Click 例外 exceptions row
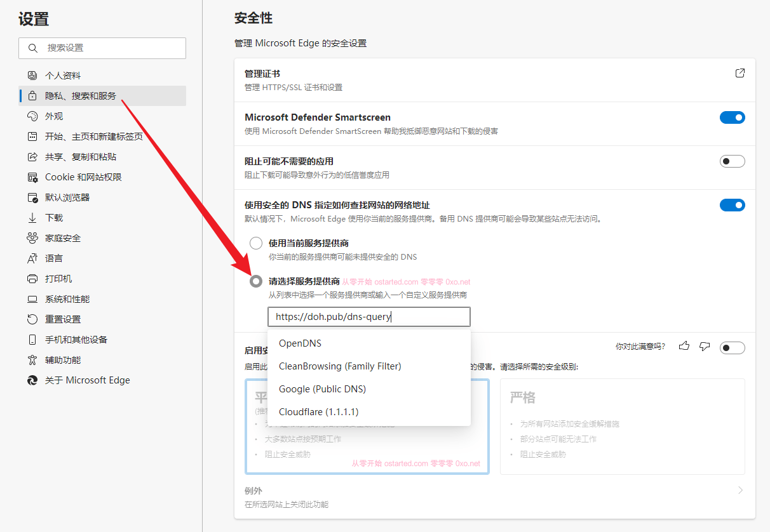Screen dimensions: 770x532 click(494, 497)
